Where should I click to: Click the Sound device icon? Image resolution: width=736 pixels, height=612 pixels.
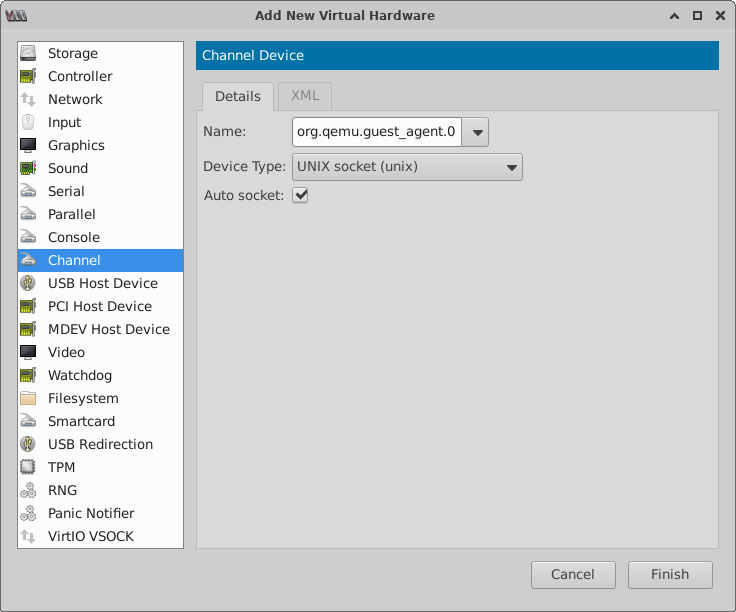(29, 168)
